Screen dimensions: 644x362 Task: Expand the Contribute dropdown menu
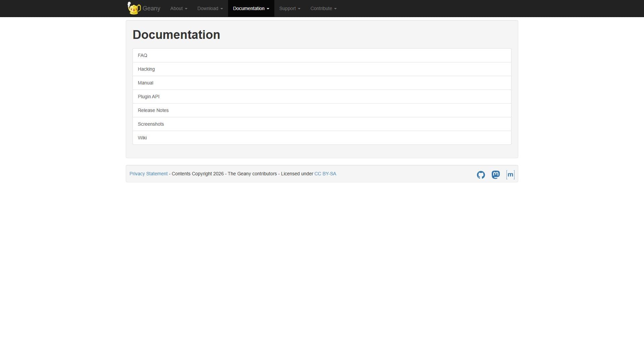323,8
